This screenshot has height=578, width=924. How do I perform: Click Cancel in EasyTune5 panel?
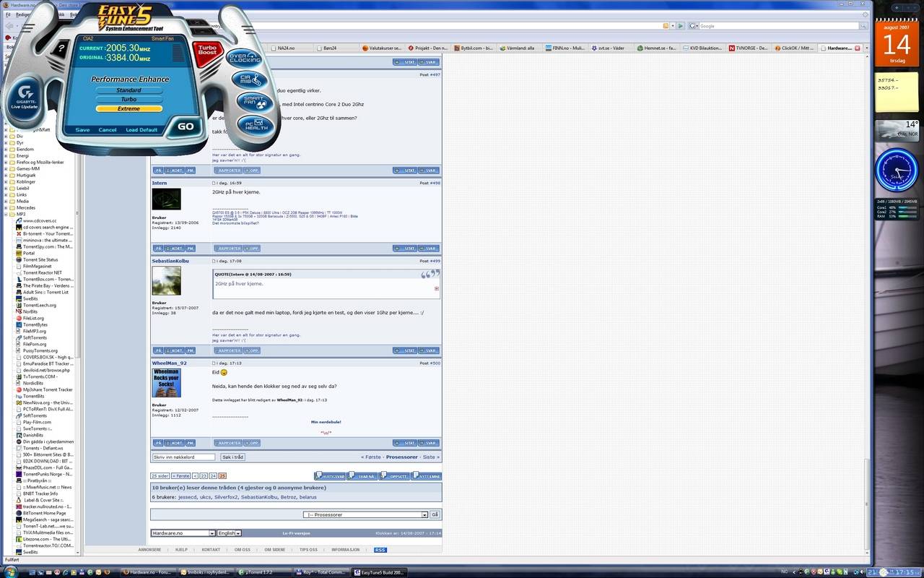[x=108, y=130]
